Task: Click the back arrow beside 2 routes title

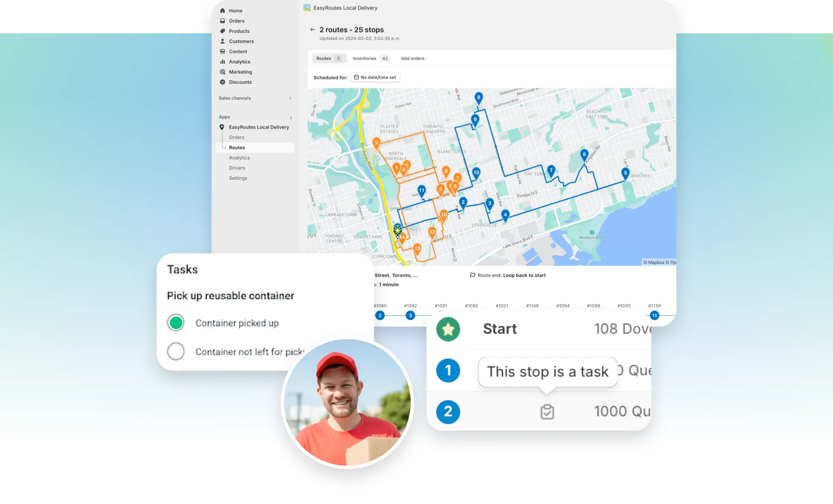Action: pos(312,30)
